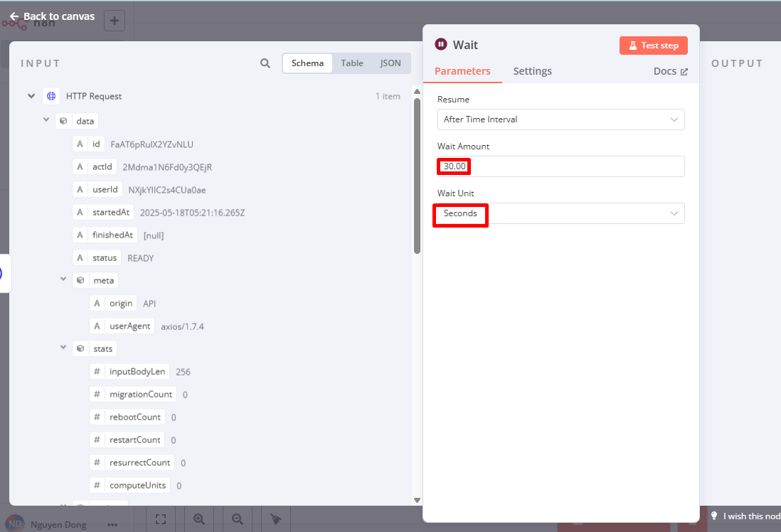The height and width of the screenshot is (532, 781).
Task: Select the Parameters tab
Action: [x=462, y=71]
